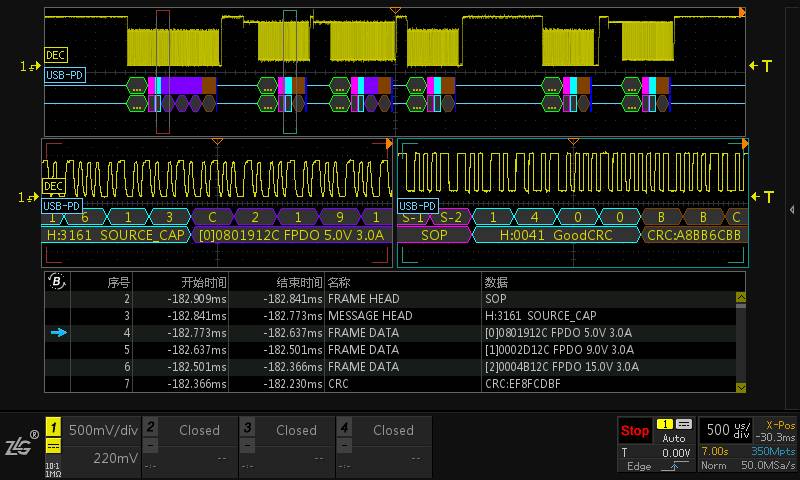Image resolution: width=800 pixels, height=480 pixels.
Task: Select row 4 FPDO 5.0V 3.0A data
Action: click(390, 333)
